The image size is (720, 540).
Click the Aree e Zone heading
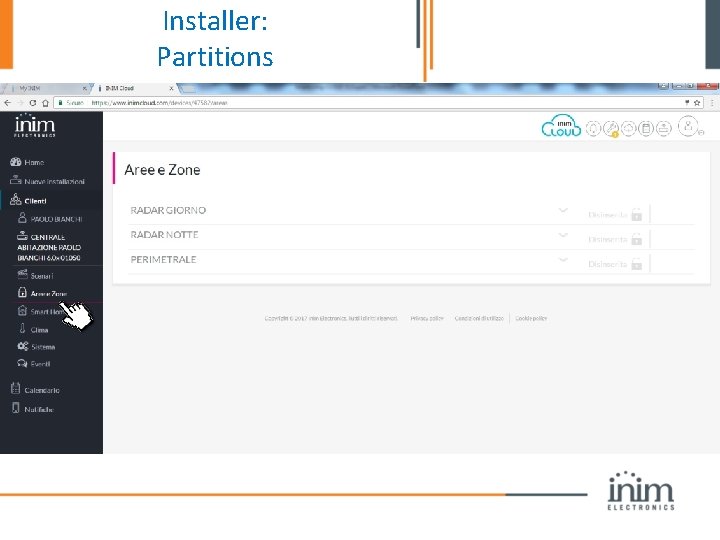tap(162, 170)
